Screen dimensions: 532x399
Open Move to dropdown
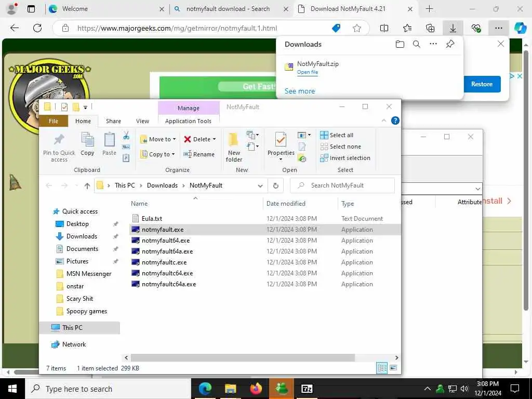(x=158, y=139)
